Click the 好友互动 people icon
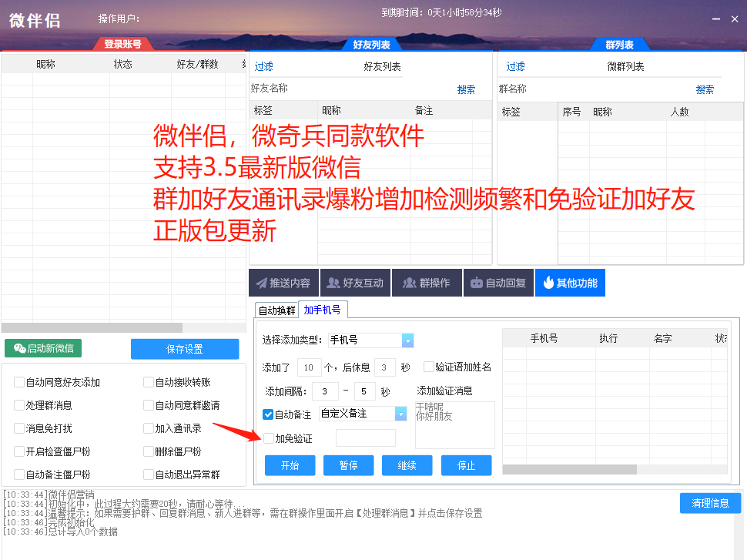 tap(333, 283)
